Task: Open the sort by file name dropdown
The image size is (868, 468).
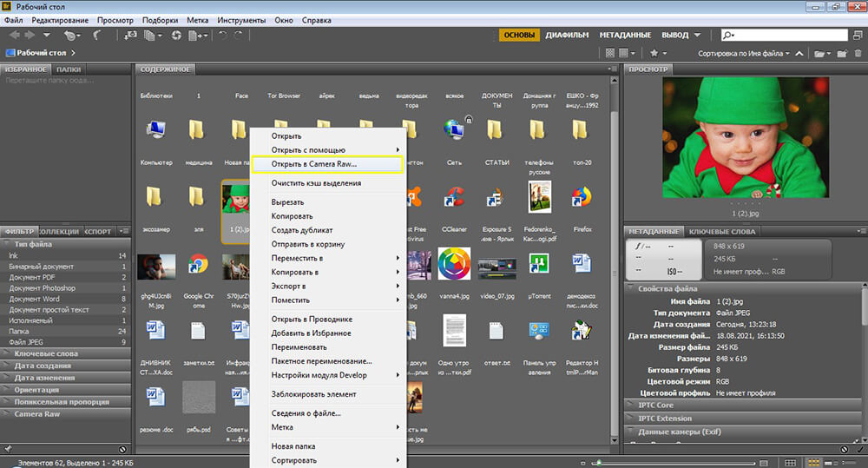Action: tap(744, 54)
